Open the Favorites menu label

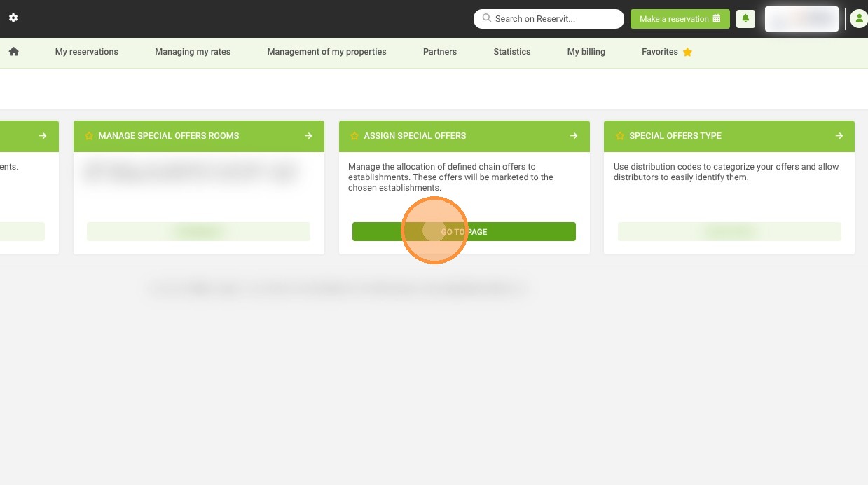(660, 52)
